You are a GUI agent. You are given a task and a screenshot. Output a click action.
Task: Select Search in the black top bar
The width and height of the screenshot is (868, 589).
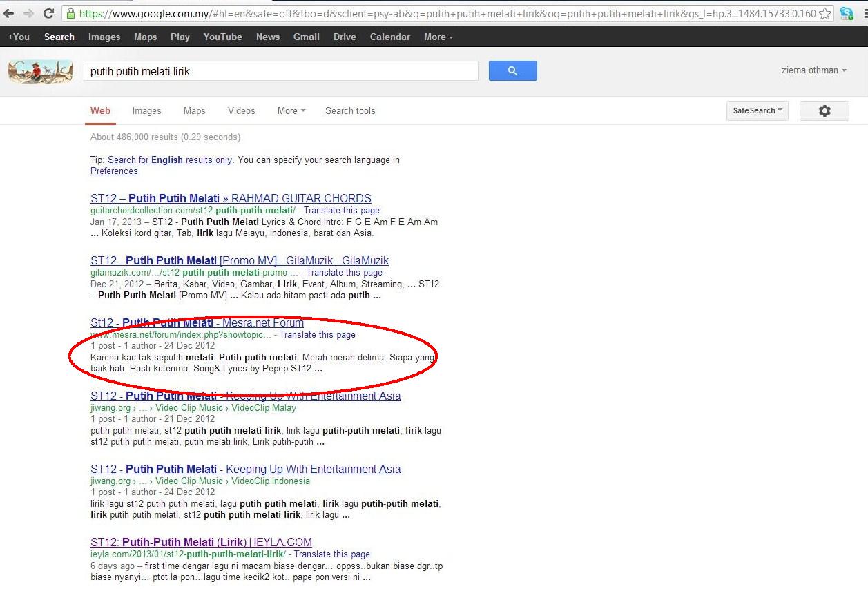tap(59, 37)
